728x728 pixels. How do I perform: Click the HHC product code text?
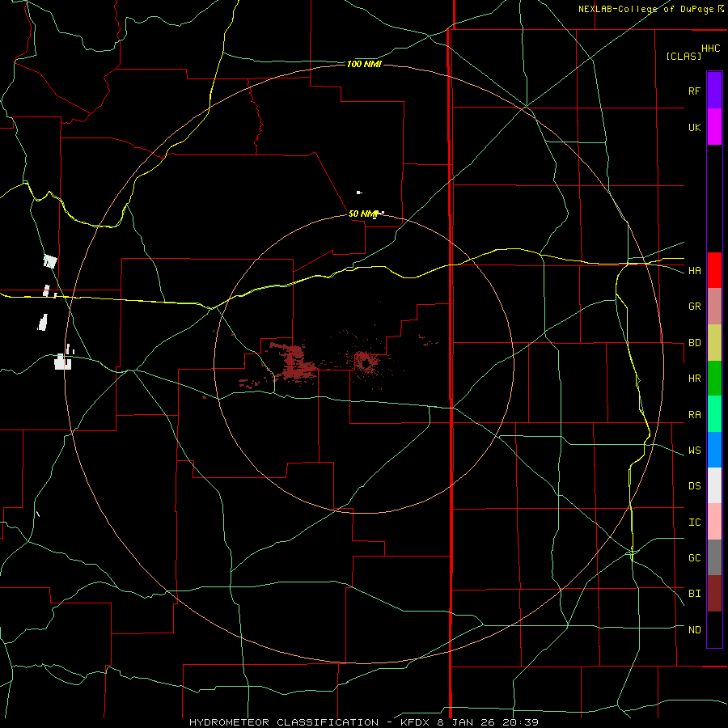click(710, 49)
